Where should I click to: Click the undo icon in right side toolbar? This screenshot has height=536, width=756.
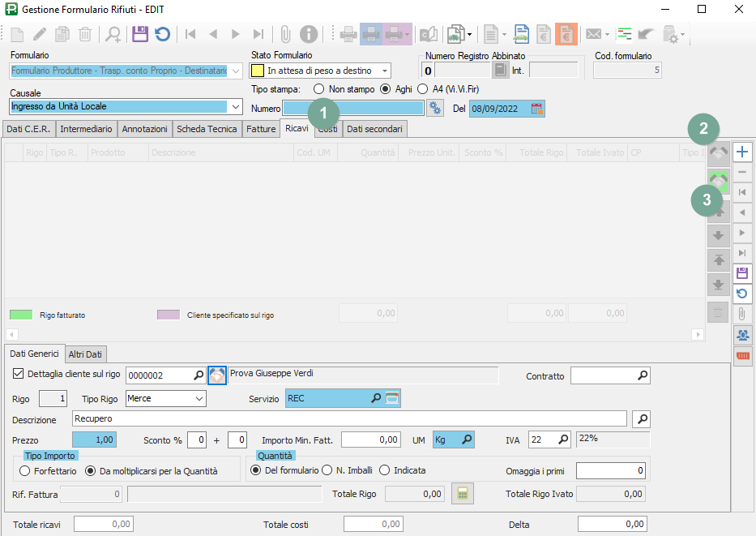[x=742, y=294]
